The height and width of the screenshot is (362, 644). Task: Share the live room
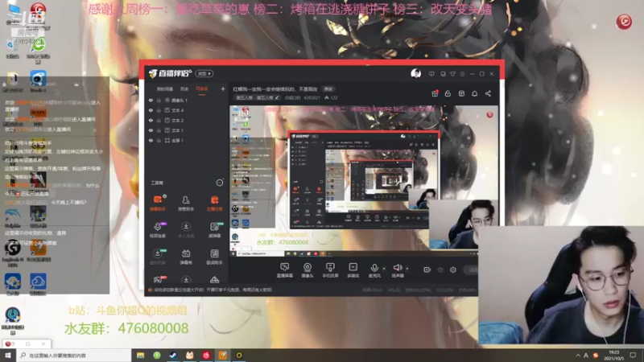coord(488,93)
